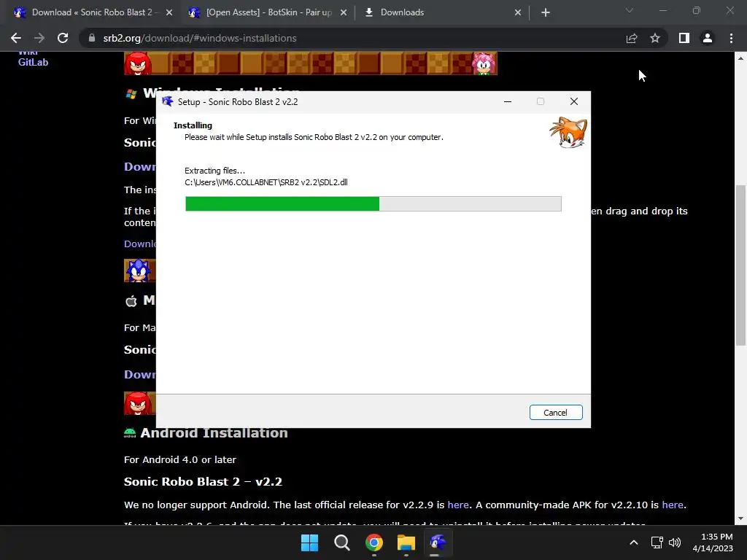Click the 'For Android 4.0 or later' text

coord(180,459)
